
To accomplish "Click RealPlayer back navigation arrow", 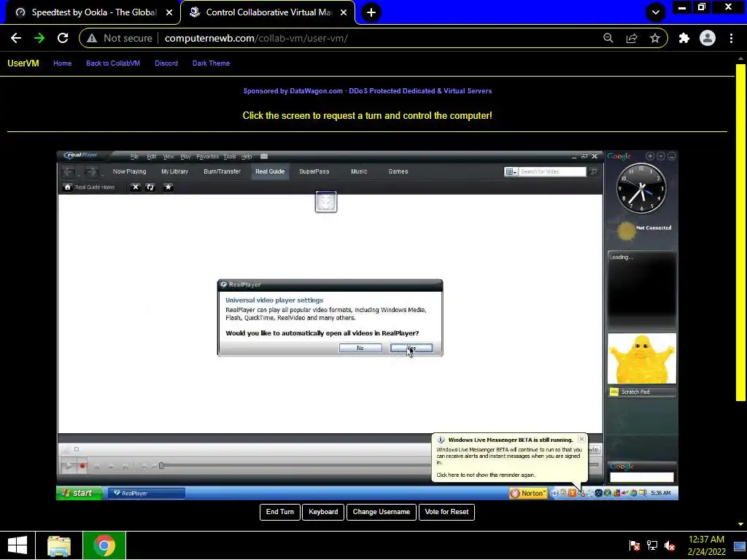I will coord(69,171).
